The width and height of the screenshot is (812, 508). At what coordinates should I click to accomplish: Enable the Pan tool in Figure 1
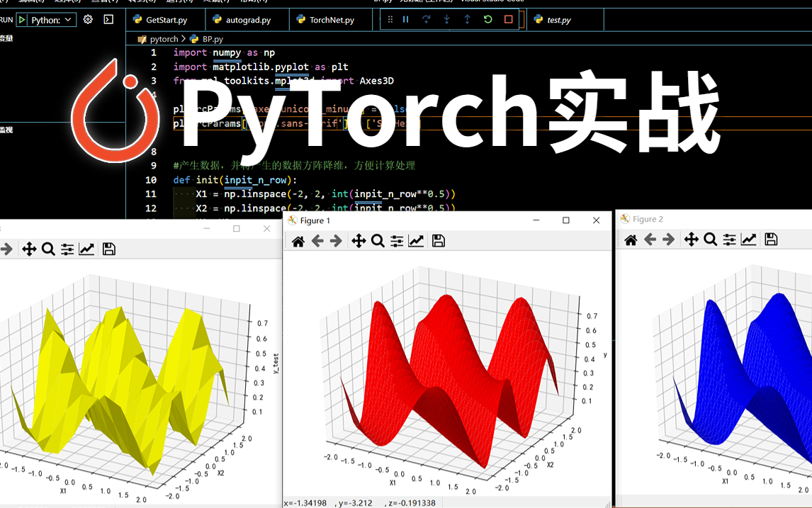tap(359, 241)
